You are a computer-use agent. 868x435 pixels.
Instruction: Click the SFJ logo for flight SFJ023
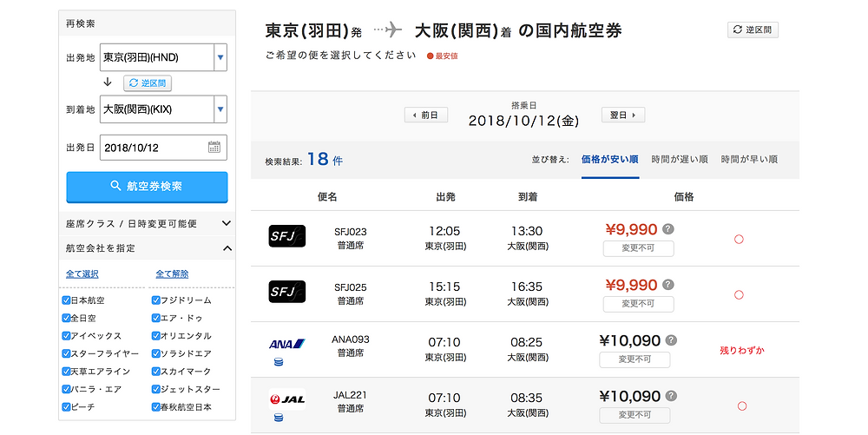(x=286, y=236)
